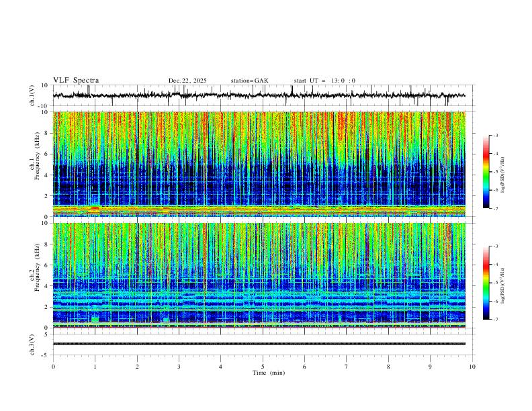The width and height of the screenshot is (532, 411).
Task: Click the ch.2 Frequency (kHz) axis label
Action: click(35, 269)
